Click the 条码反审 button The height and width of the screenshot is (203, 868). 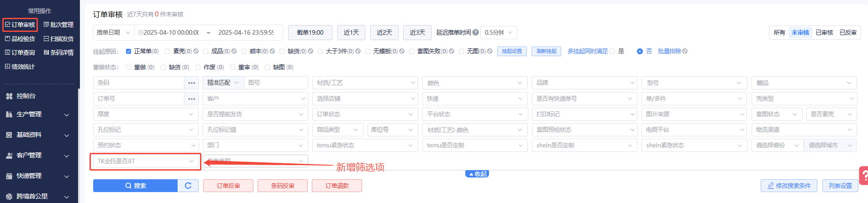283,186
